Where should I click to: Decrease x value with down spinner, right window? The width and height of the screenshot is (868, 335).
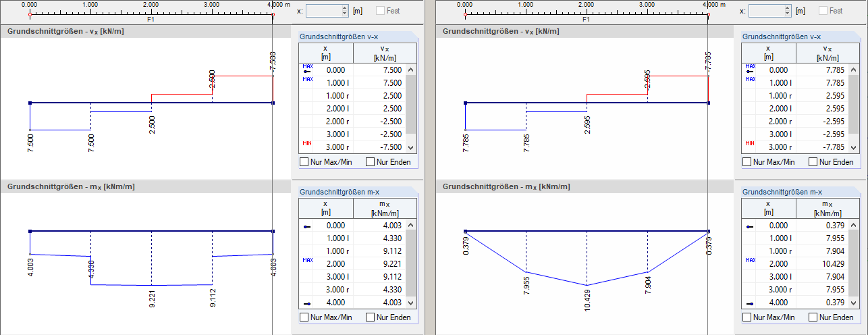click(788, 14)
